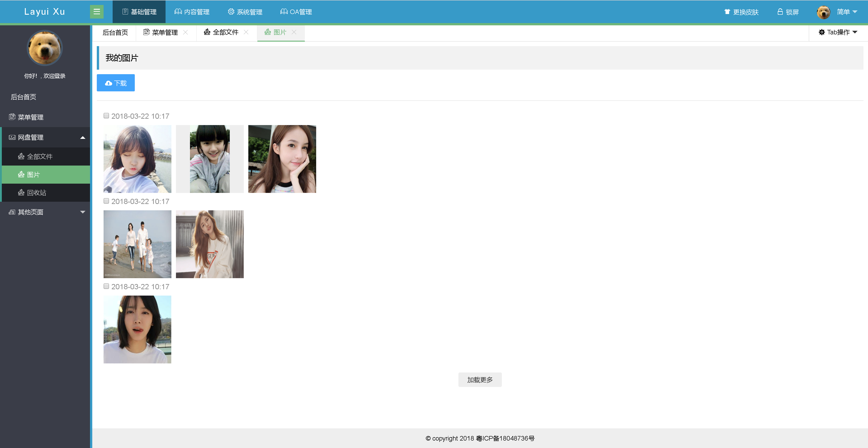
Task: Click the 系统管理 gear icon
Action: 231,12
